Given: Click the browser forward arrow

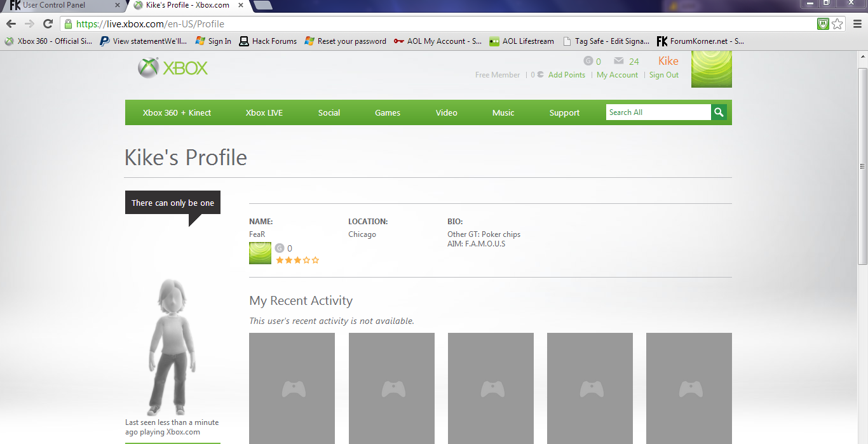Looking at the screenshot, I should click(x=29, y=24).
